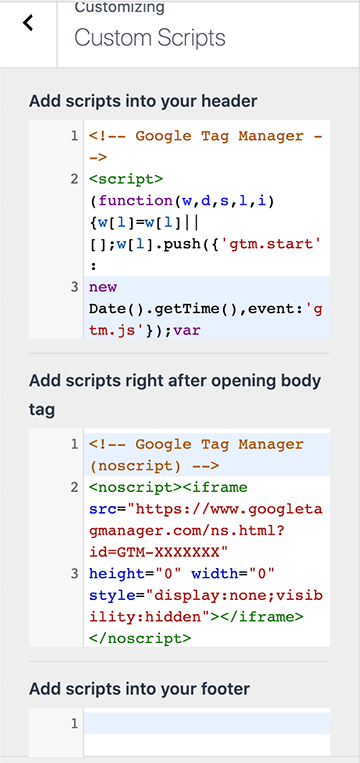360x763 pixels.
Task: Click the <noscript><iframe line in body editor
Action: click(168, 487)
